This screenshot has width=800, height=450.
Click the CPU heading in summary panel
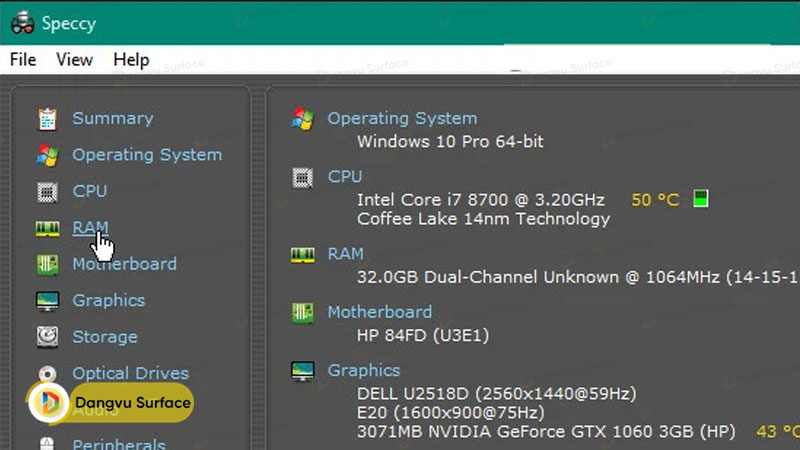[345, 177]
